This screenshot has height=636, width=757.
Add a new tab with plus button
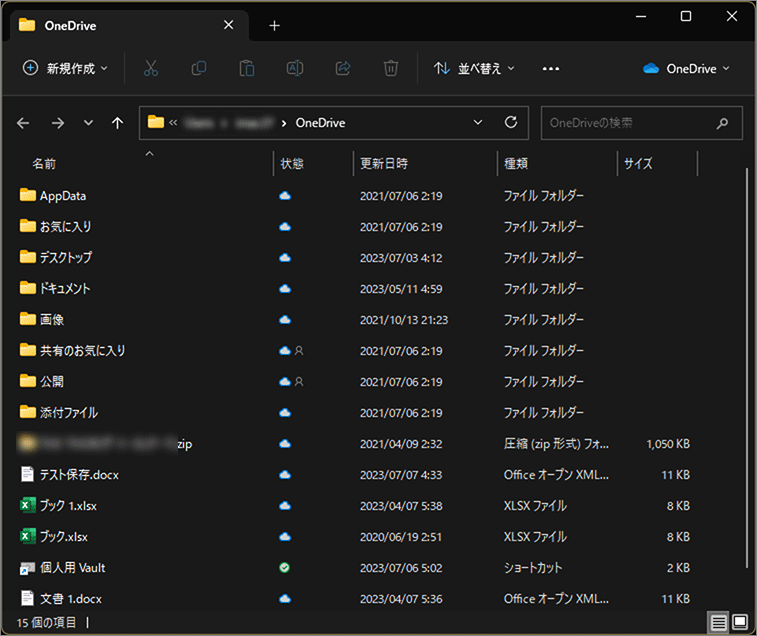274,26
